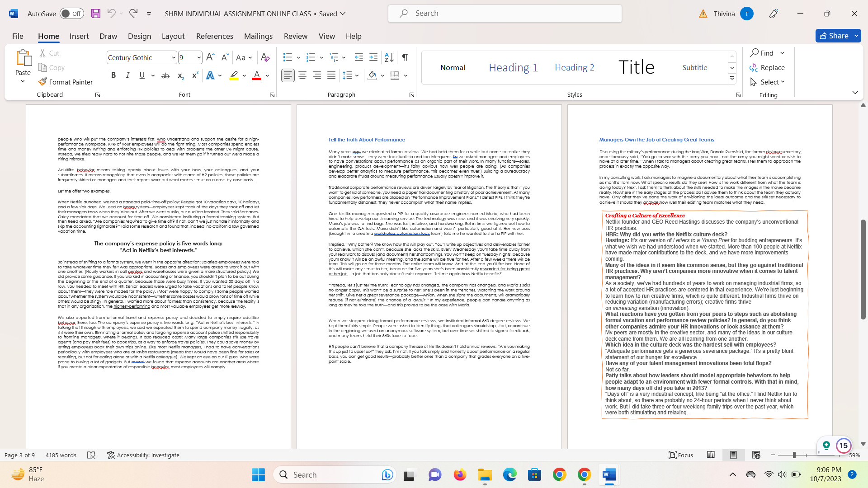
Task: Toggle the AutoSave switch
Action: pyautogui.click(x=71, y=14)
